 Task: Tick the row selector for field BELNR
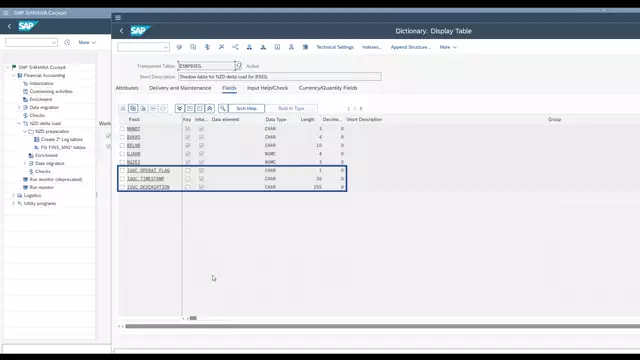(122, 145)
